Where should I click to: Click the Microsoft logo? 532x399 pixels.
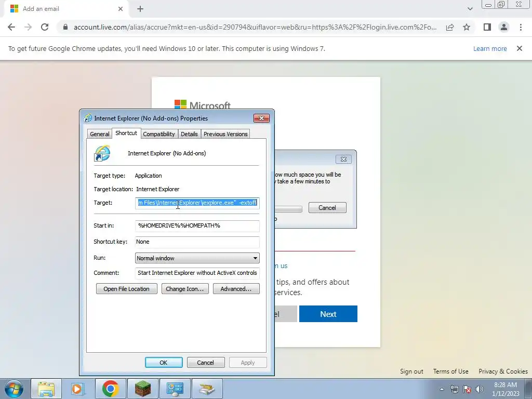[x=203, y=104]
